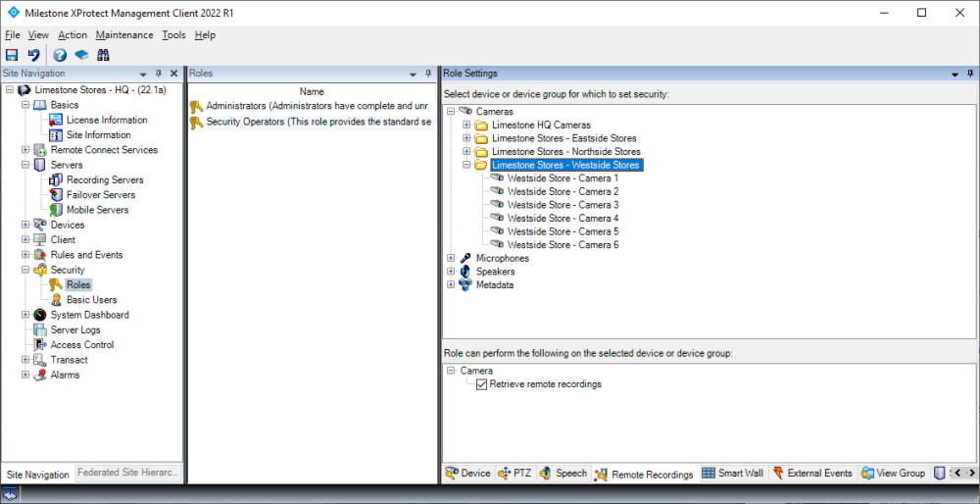Toggle Retrieve remote recordings checkbox
The image size is (980, 504).
tap(481, 384)
